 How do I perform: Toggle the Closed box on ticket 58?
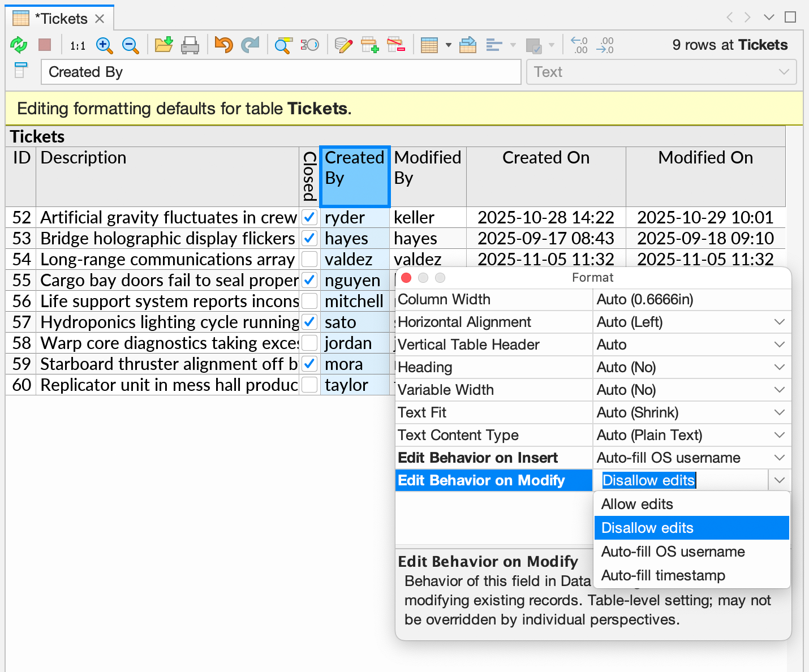click(309, 343)
